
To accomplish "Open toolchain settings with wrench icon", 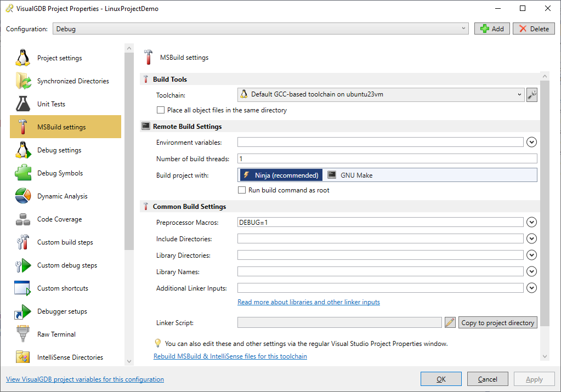I will point(532,95).
